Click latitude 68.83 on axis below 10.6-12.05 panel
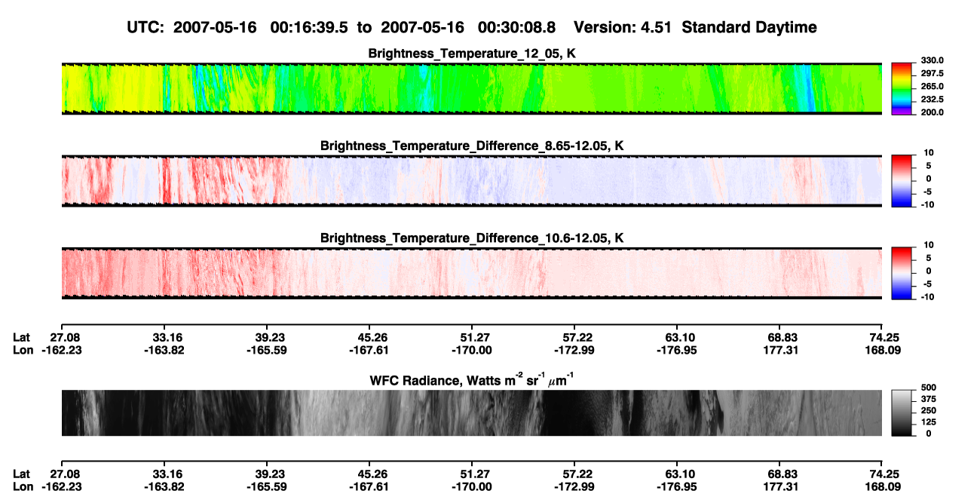The image size is (980, 503). 782,337
